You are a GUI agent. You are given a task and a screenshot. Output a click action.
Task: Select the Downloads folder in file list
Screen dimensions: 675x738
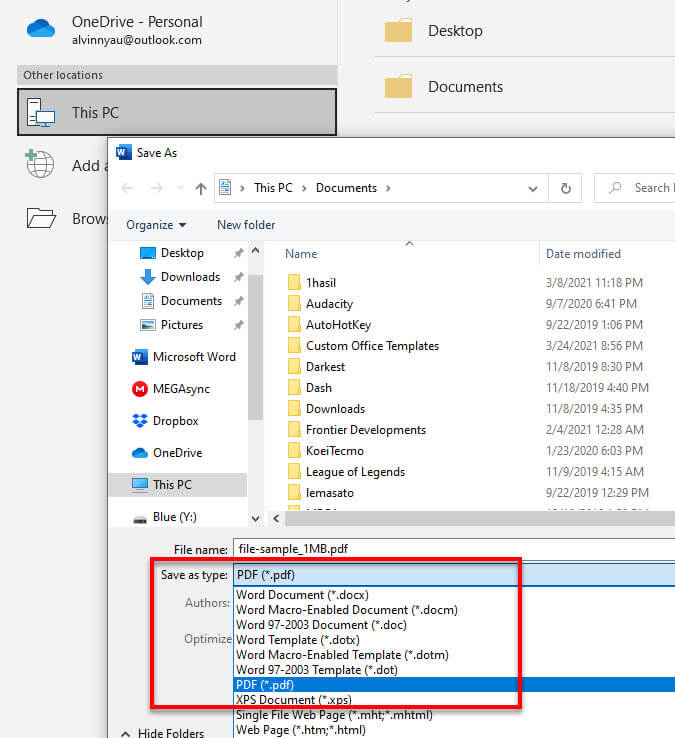point(326,409)
